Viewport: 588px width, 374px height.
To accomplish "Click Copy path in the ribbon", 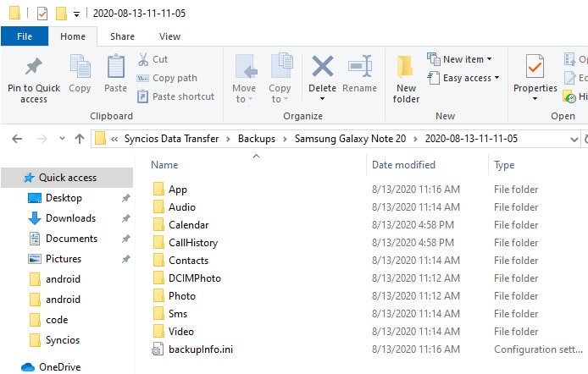I will click(x=167, y=78).
